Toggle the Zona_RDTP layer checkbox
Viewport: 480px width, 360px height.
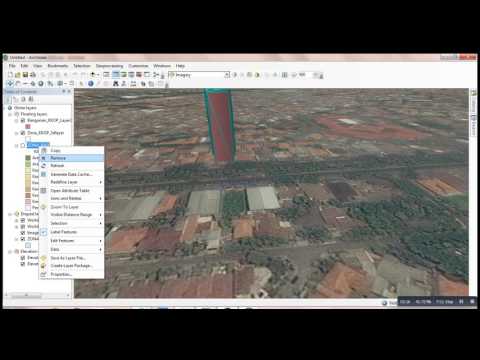pos(23,133)
